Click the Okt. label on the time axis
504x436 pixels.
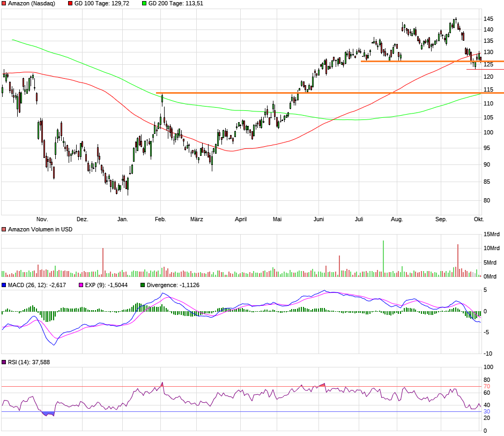click(x=479, y=219)
